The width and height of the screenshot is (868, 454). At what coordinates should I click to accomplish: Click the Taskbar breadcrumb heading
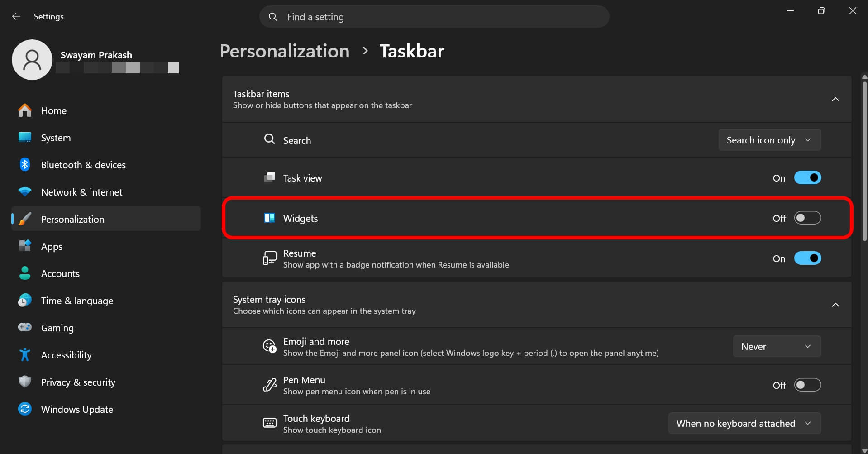412,51
